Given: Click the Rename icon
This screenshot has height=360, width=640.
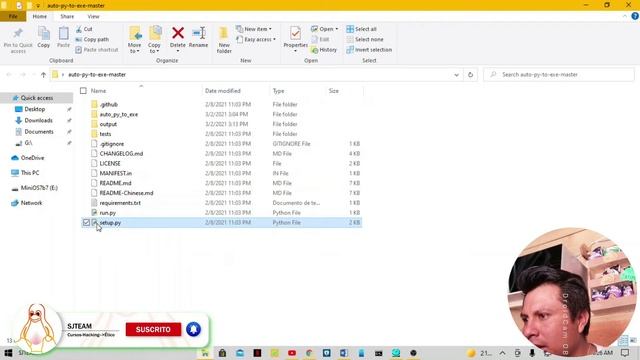Looking at the screenshot, I should [x=198, y=38].
